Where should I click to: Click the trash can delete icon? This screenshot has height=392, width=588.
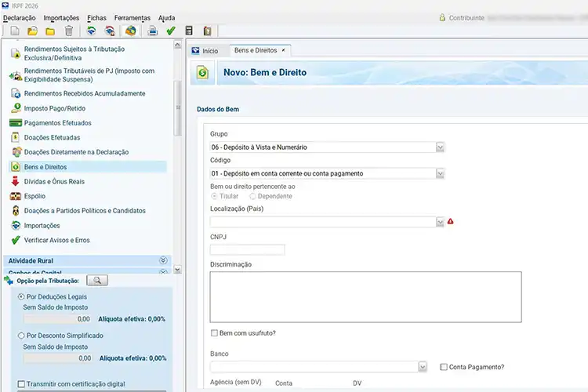pyautogui.click(x=69, y=31)
